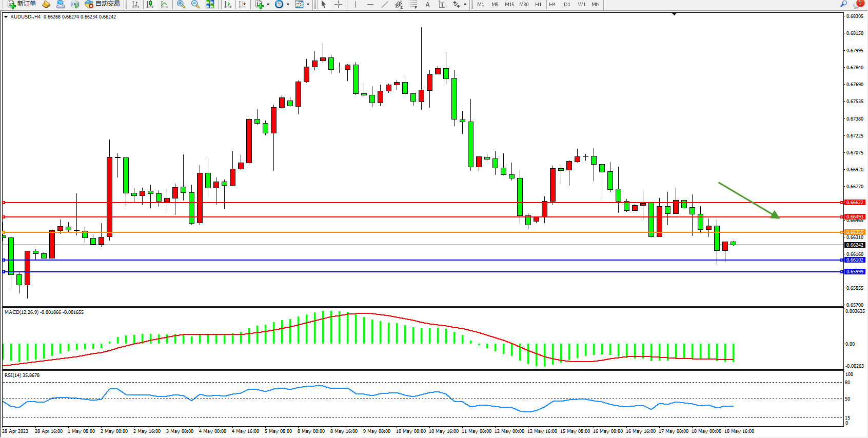Switch chart to line chart style
The height and width of the screenshot is (438, 868).
164,4
